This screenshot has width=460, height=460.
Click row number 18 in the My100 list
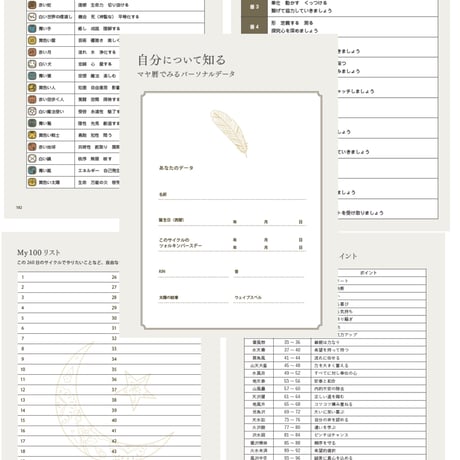coord(23,451)
